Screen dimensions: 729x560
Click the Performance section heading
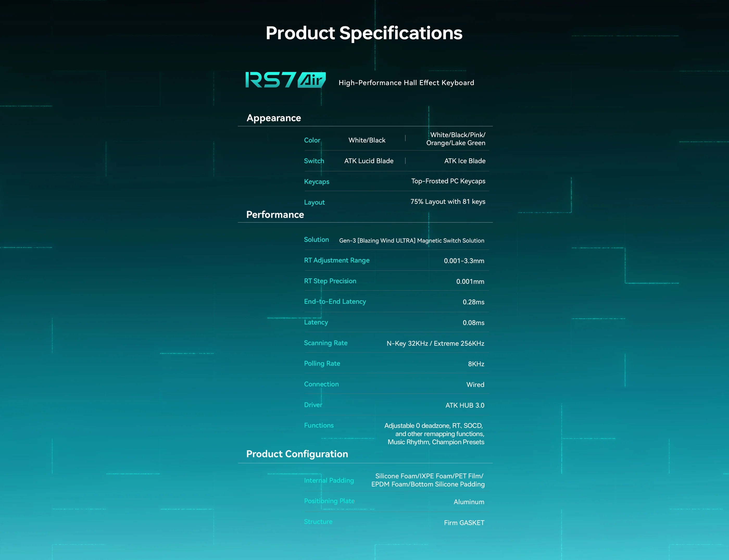(275, 215)
